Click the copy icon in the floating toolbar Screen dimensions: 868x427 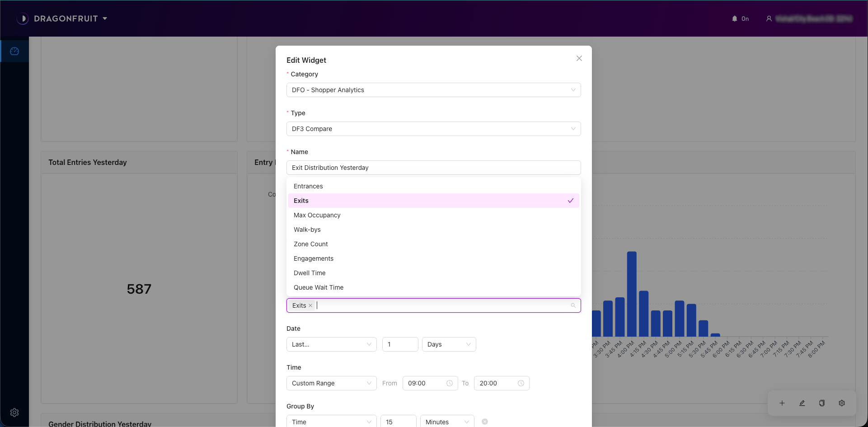tap(822, 403)
